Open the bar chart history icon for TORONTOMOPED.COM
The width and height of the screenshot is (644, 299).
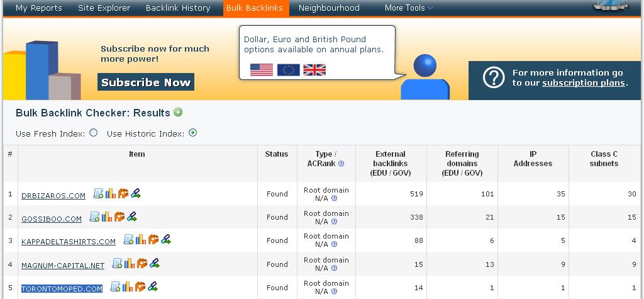128,286
